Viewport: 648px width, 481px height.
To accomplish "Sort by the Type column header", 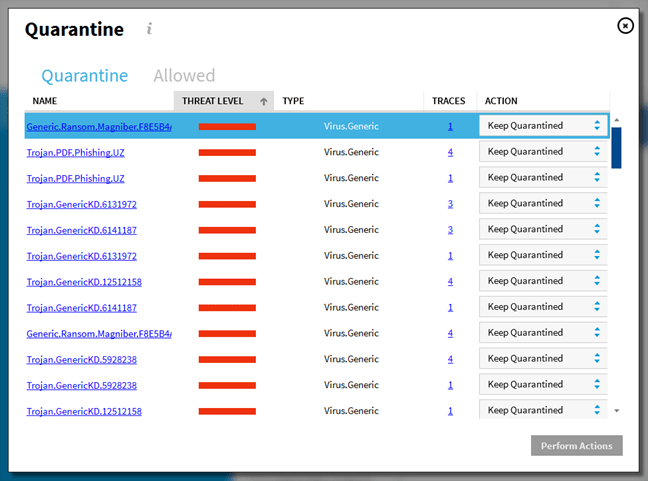I will (293, 101).
